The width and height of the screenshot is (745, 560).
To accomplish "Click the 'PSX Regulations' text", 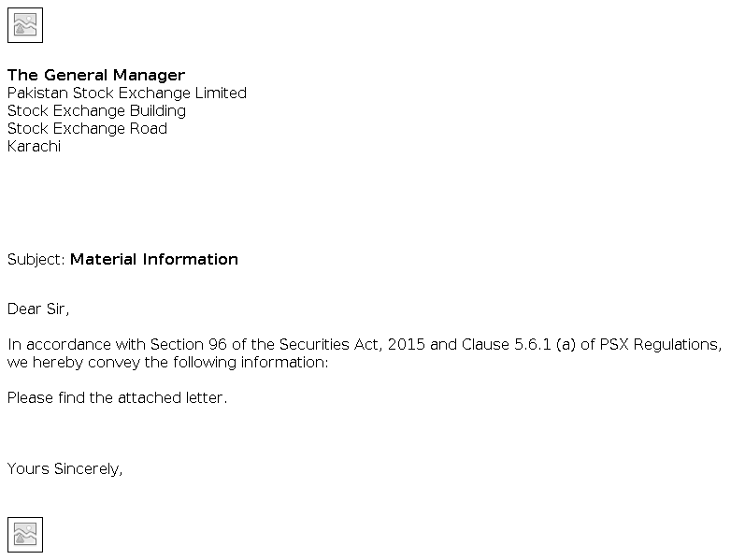I will click(x=664, y=344).
